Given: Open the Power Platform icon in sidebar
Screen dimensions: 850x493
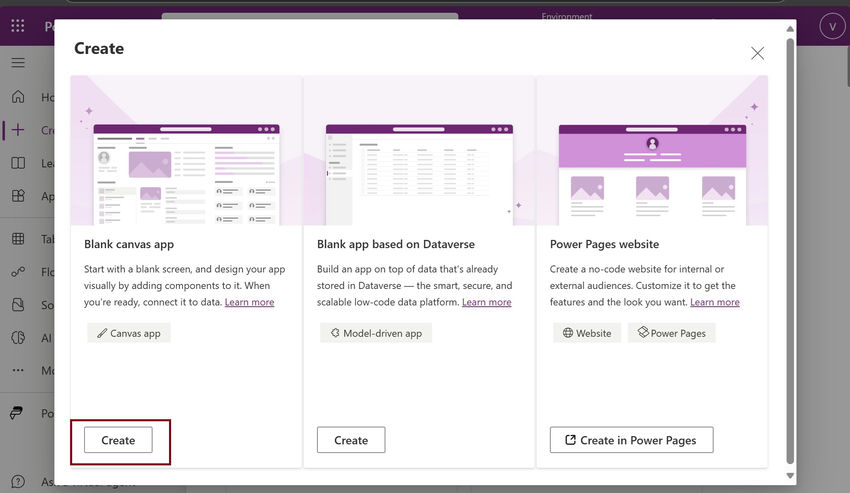Looking at the screenshot, I should 16,413.
